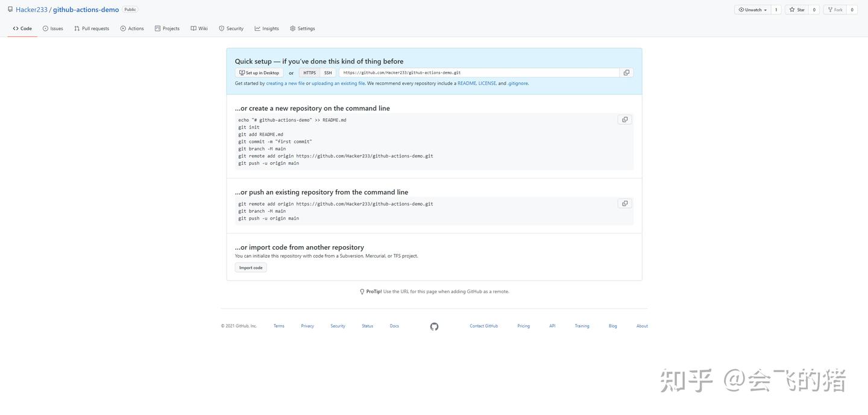Open Wiki via its book icon
Screen dimensions: 868x415
tap(193, 28)
